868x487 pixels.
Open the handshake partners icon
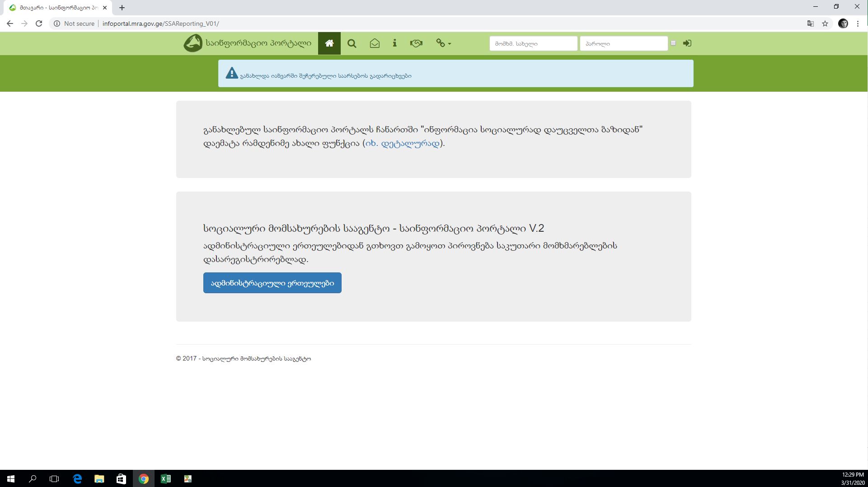pos(416,43)
